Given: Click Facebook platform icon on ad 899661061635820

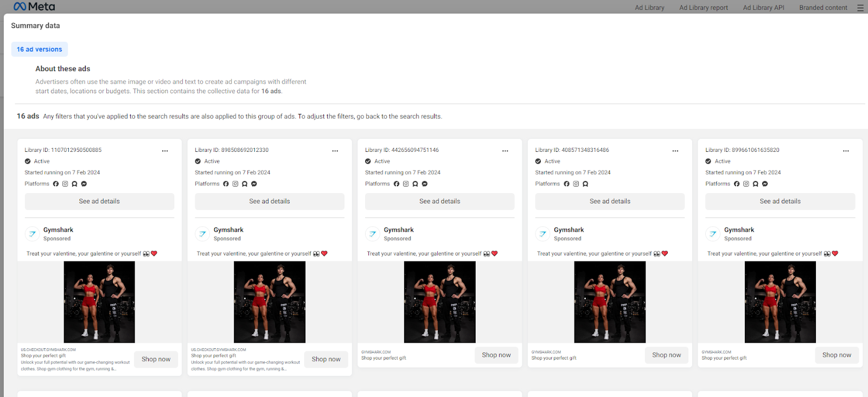Looking at the screenshot, I should [737, 184].
